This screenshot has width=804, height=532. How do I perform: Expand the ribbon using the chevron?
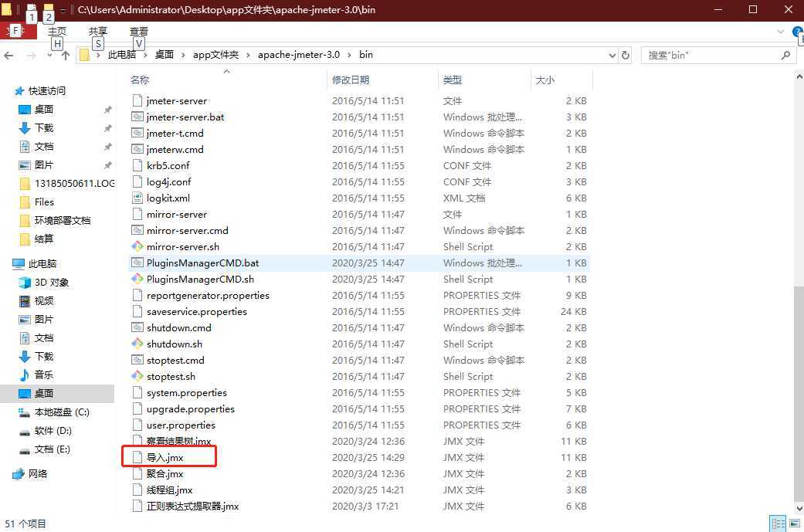coord(780,32)
